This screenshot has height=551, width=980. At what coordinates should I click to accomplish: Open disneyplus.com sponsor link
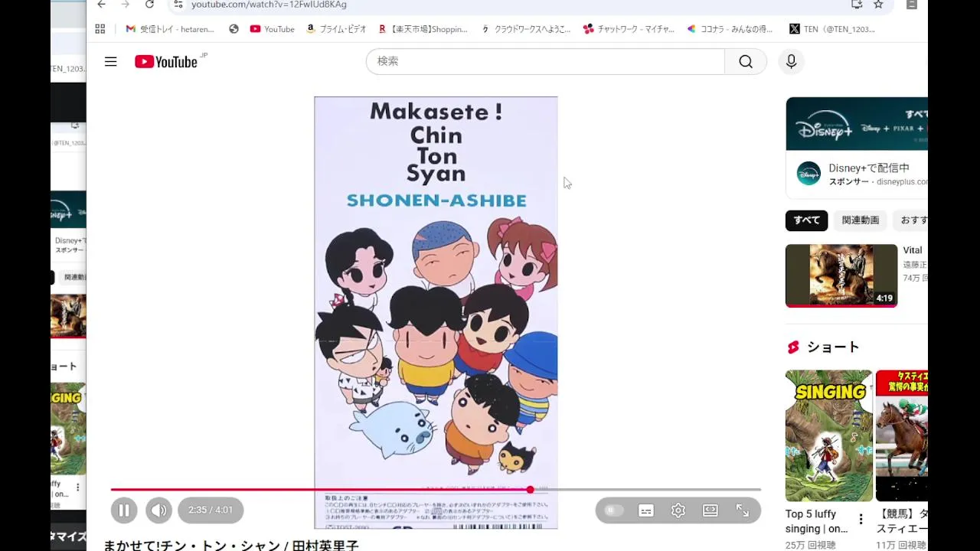tap(902, 182)
